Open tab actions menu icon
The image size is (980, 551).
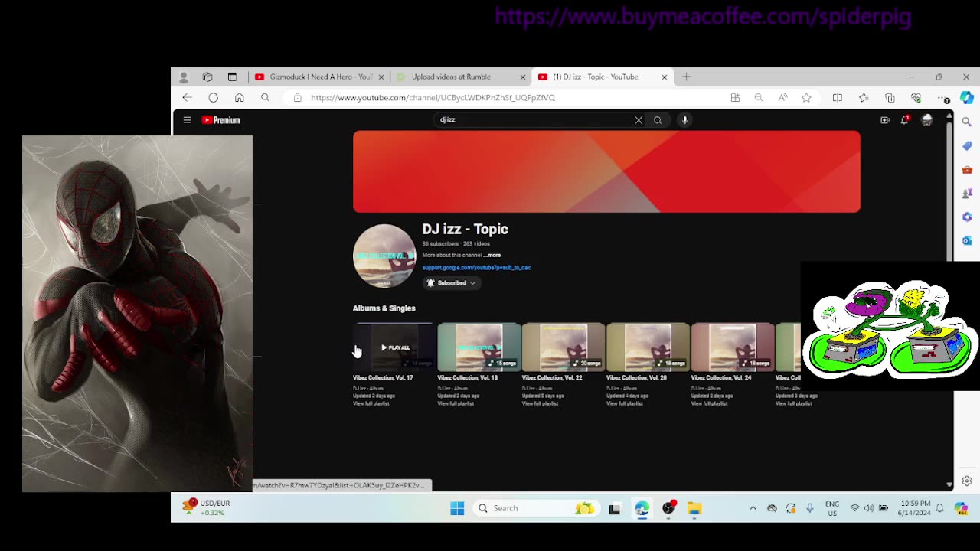click(232, 77)
